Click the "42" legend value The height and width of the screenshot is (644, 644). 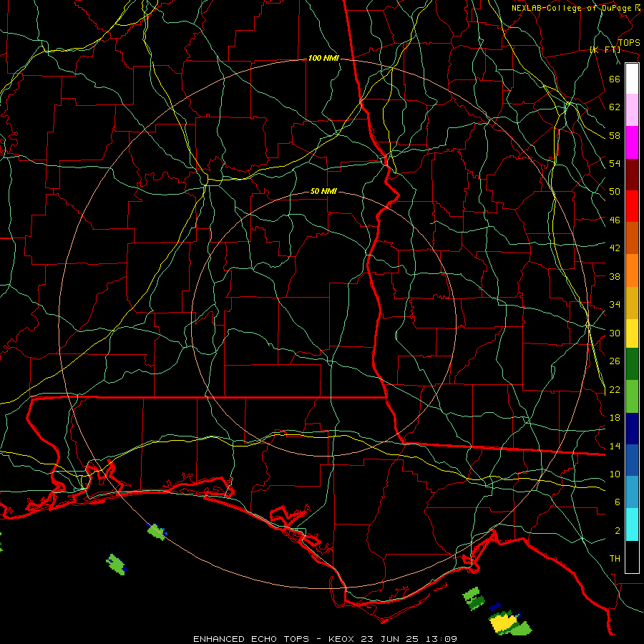(x=615, y=248)
